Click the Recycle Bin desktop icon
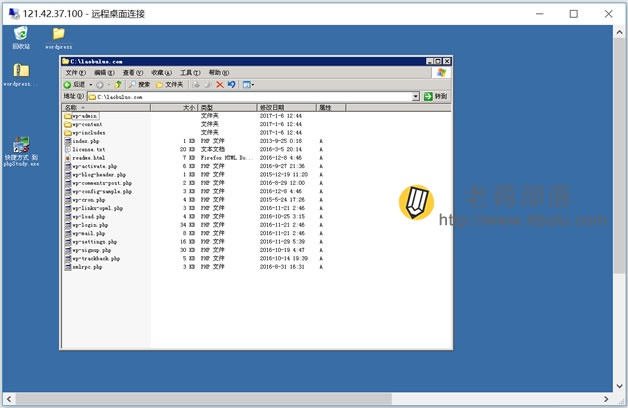 click(21, 38)
